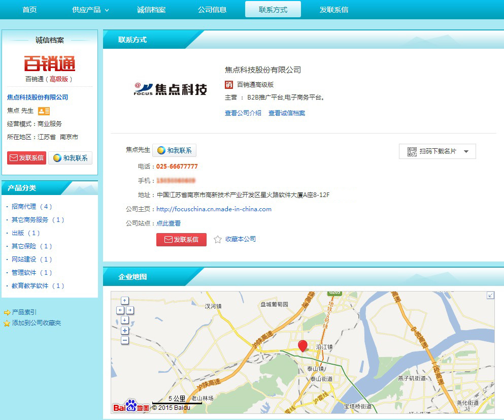Click the 百销通高级版 label
Viewport: 504px width, 420px height.
coord(255,85)
